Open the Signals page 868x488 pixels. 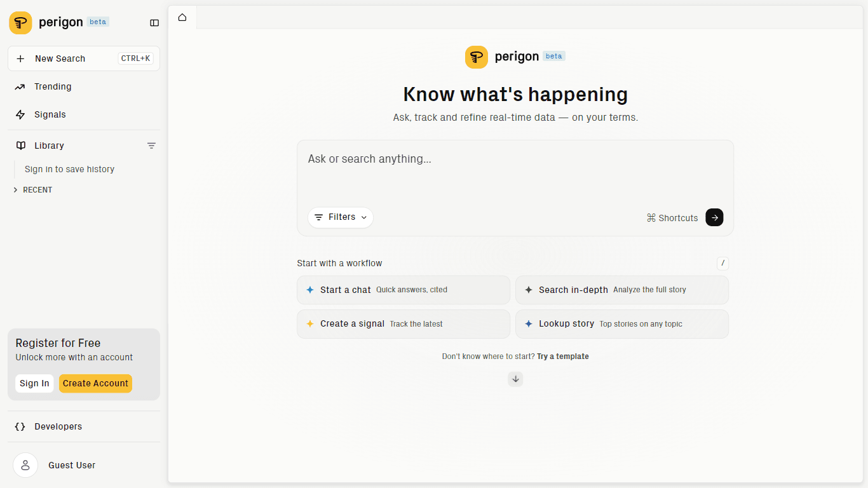point(84,114)
